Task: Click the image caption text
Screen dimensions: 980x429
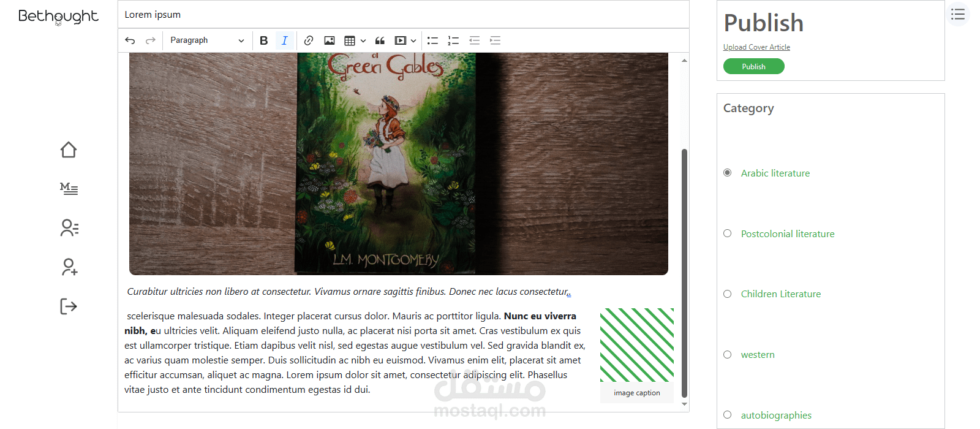Action: 637,393
